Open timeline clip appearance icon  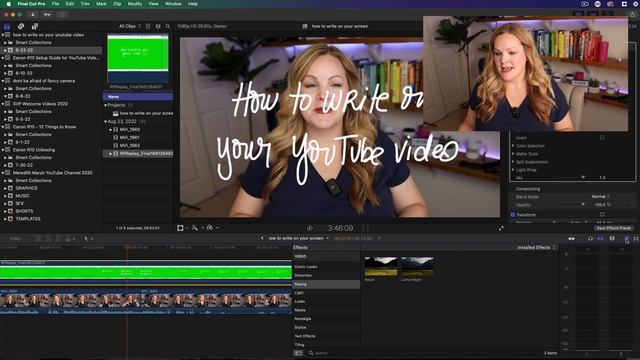pos(612,238)
